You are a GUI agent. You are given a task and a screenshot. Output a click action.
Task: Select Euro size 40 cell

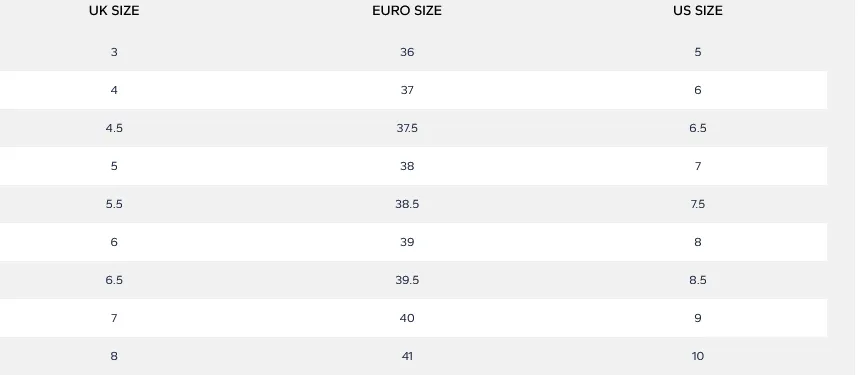(407, 318)
